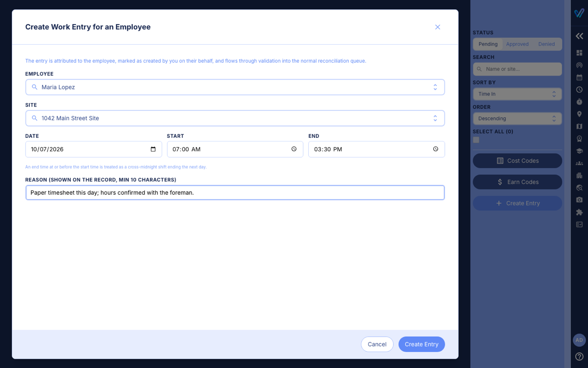Image resolution: width=588 pixels, height=368 pixels.
Task: Switch to the Pending status tab
Action: tap(488, 44)
